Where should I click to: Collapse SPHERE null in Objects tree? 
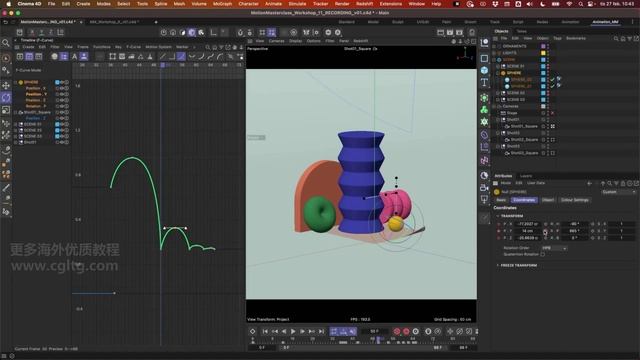(x=498, y=73)
